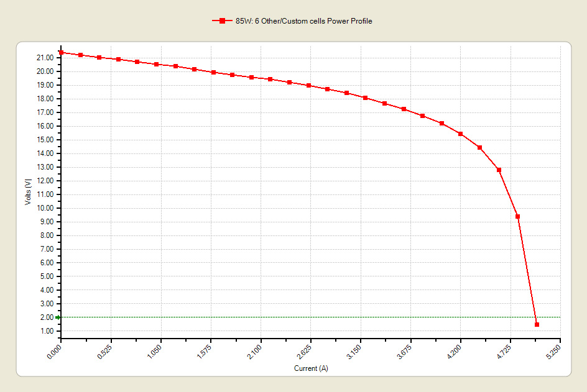Click the y-axis label '2.00'

tap(47, 317)
